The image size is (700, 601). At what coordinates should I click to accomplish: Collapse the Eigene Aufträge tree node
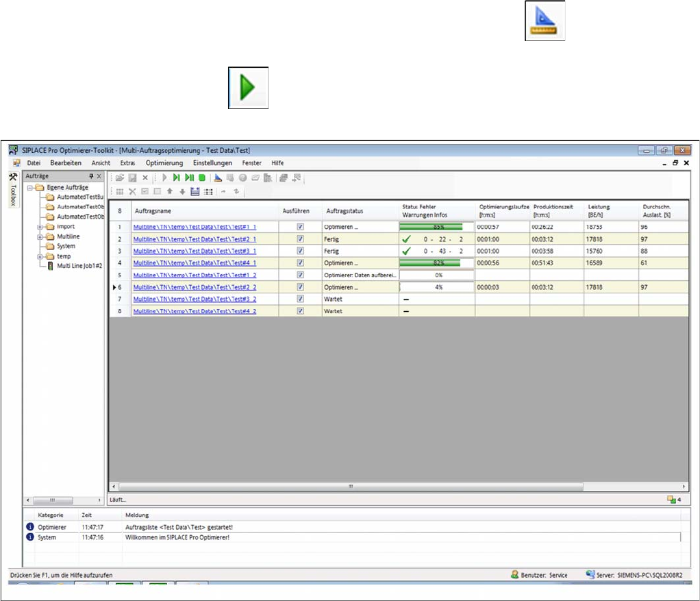(30, 187)
